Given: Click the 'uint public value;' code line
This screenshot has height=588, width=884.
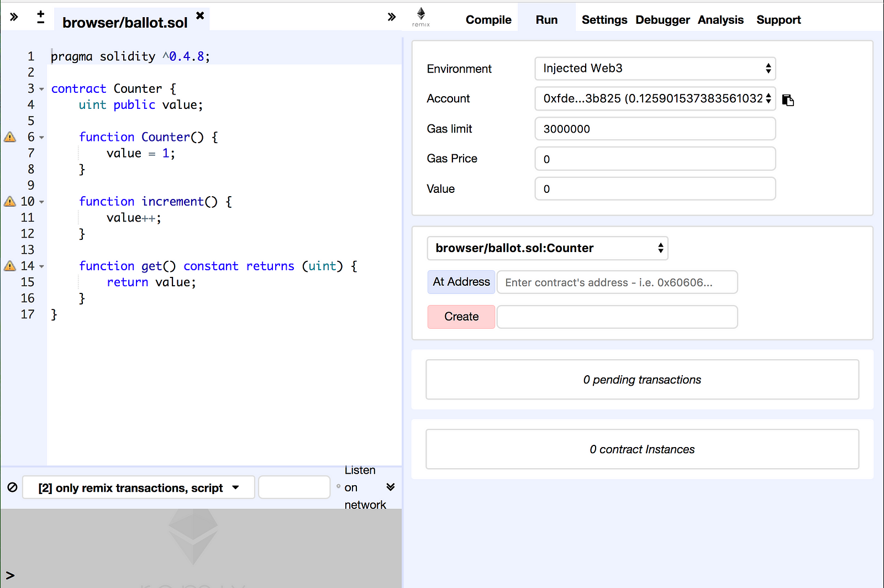Looking at the screenshot, I should 141,105.
